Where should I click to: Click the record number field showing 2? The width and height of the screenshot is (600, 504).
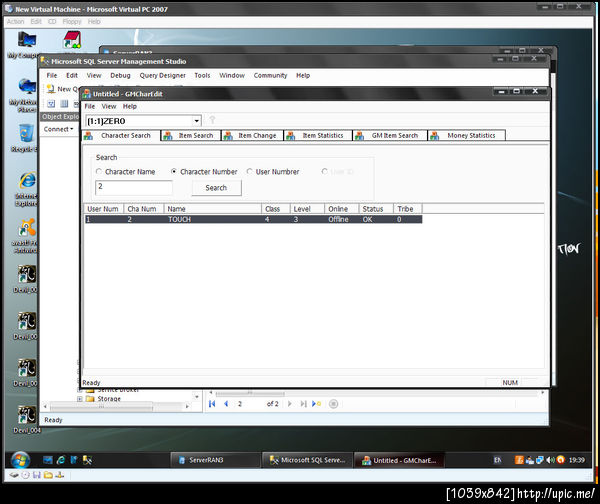coord(249,404)
